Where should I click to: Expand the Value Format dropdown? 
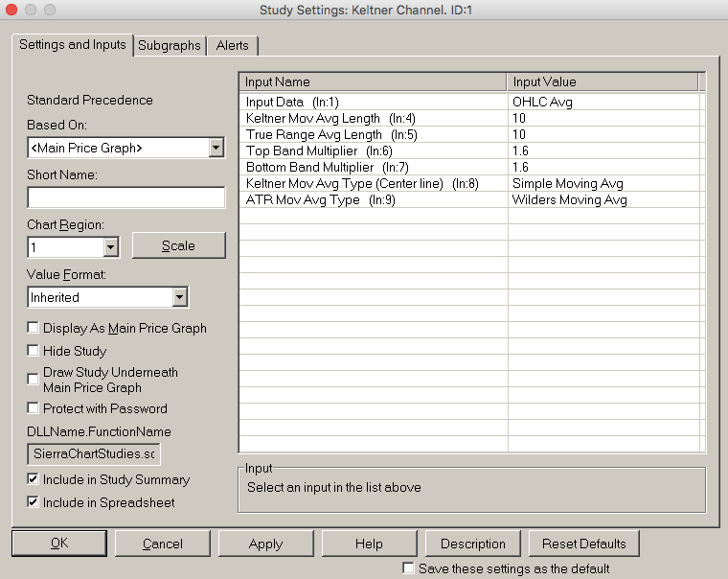(179, 297)
